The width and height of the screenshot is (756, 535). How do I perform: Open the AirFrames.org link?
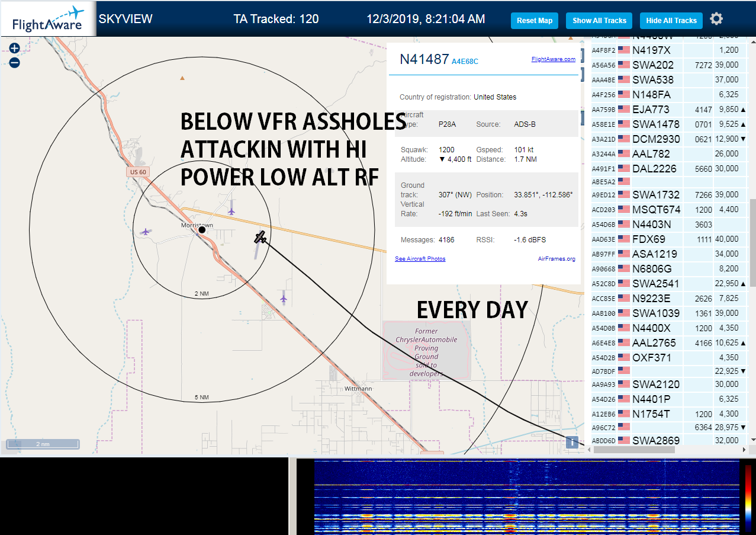556,259
